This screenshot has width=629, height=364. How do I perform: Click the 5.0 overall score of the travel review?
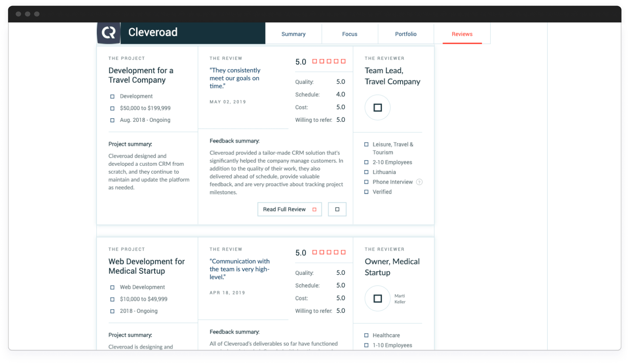point(301,62)
